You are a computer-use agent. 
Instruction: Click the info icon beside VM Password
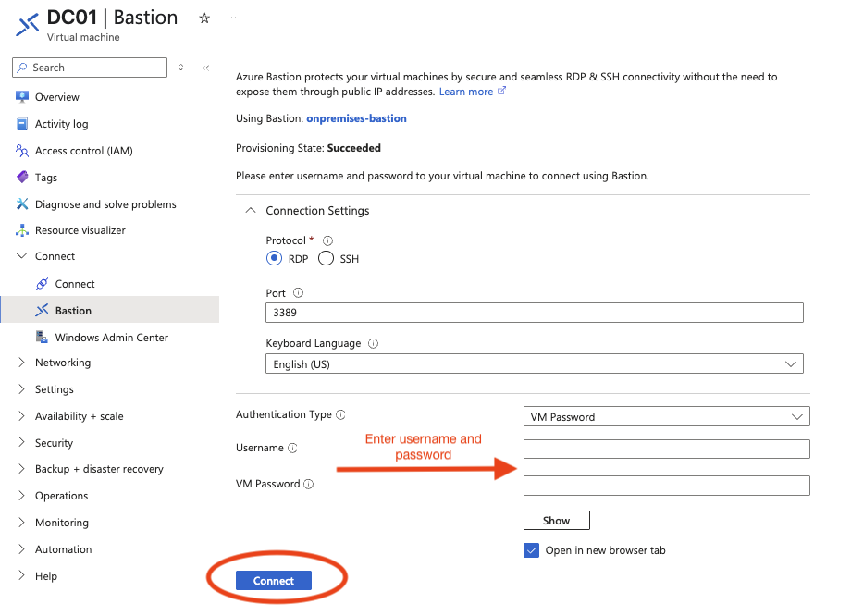(x=309, y=484)
